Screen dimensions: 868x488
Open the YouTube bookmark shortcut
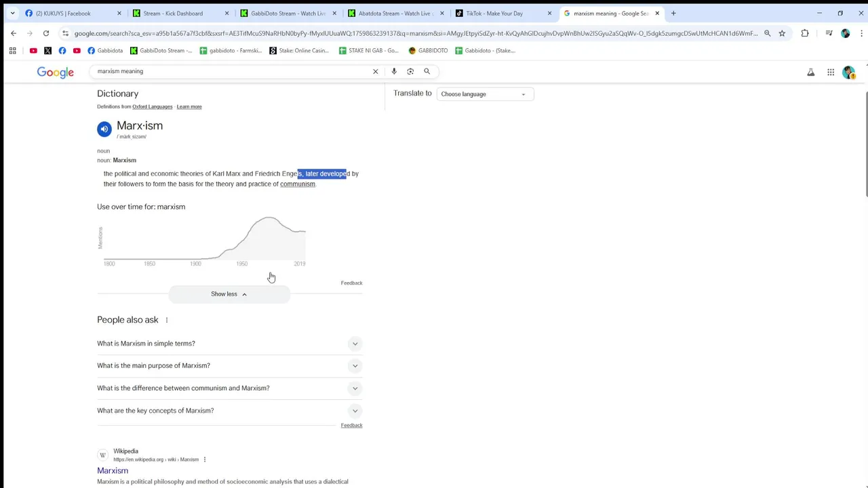(x=33, y=50)
